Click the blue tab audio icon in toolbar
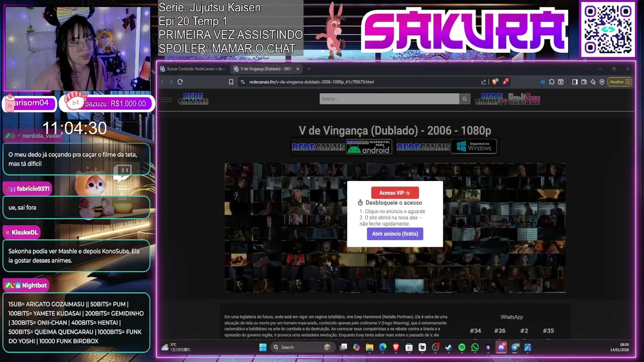The height and width of the screenshot is (362, 644). click(542, 82)
